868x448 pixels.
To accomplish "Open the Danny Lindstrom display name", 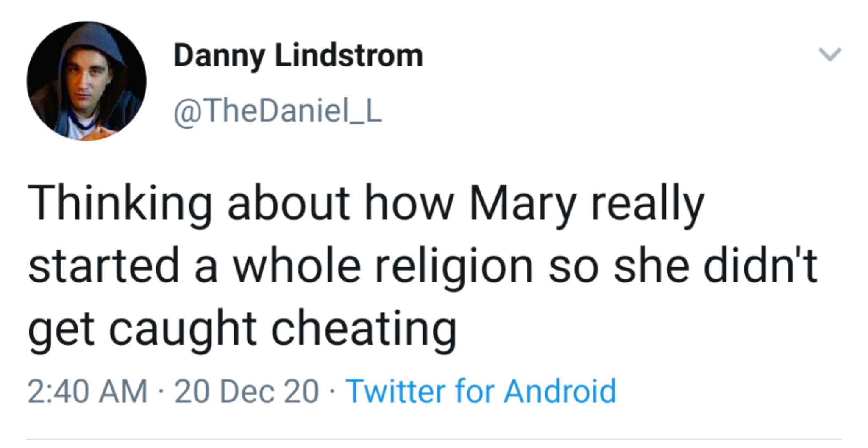I will coord(298,55).
